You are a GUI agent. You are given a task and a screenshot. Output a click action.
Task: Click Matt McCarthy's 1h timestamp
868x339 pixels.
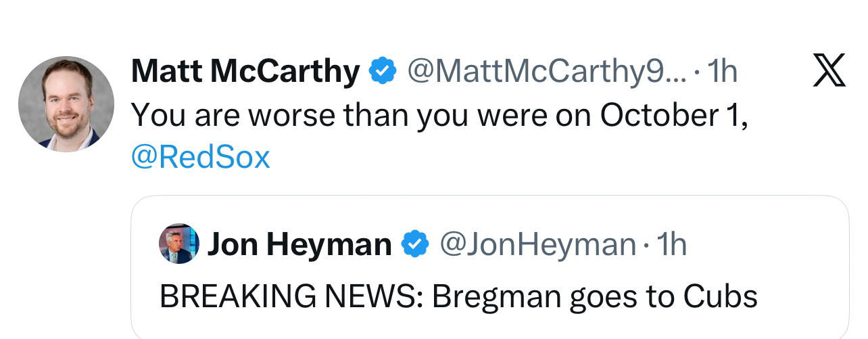pos(721,70)
